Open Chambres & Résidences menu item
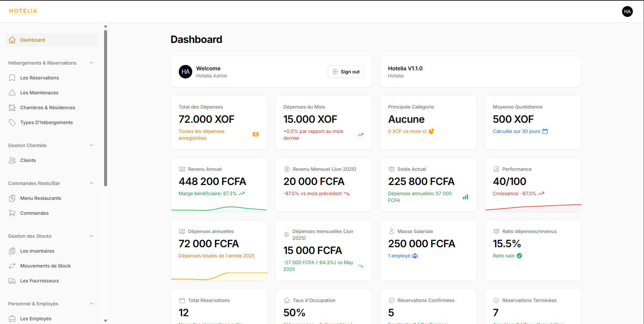This screenshot has height=324, width=644. point(48,108)
